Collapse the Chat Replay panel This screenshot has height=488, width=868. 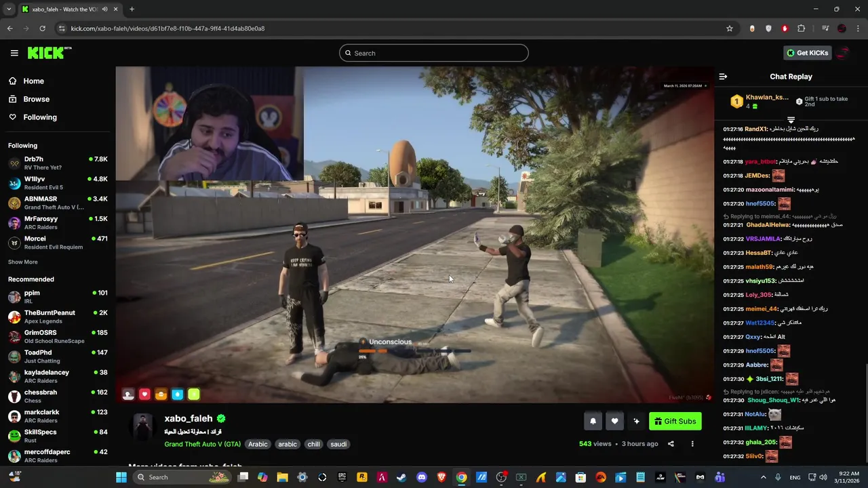pos(723,77)
